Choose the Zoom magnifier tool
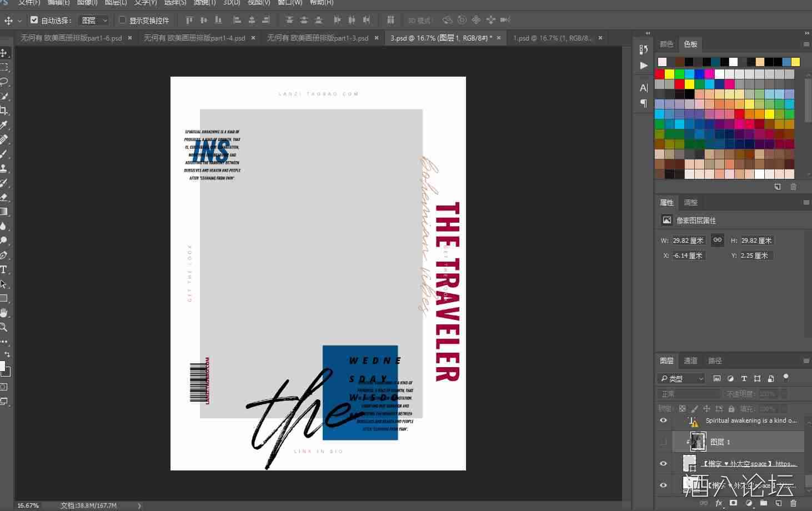812x511 pixels. coord(4,327)
